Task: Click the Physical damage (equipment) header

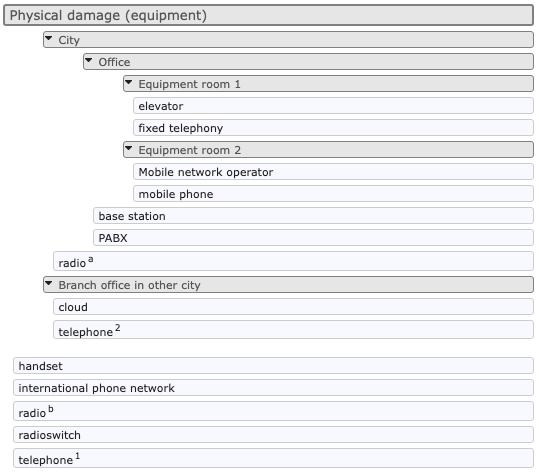Action: [268, 15]
